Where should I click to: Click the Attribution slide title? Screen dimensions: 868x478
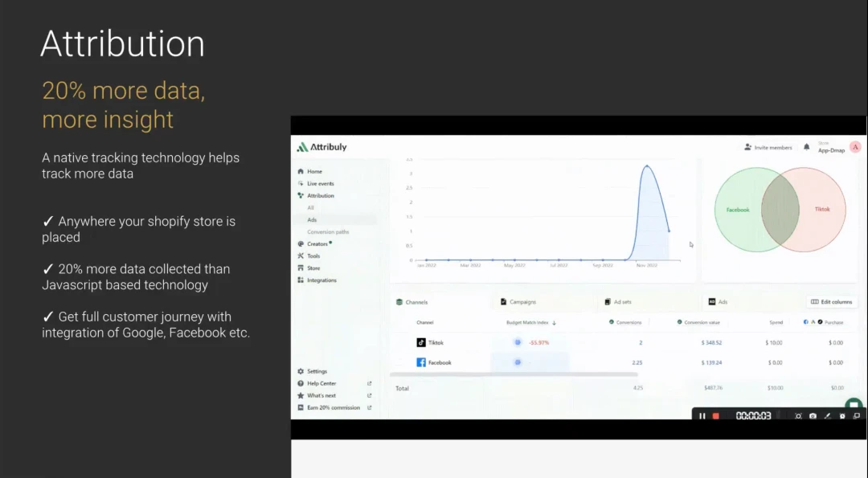pyautogui.click(x=122, y=43)
